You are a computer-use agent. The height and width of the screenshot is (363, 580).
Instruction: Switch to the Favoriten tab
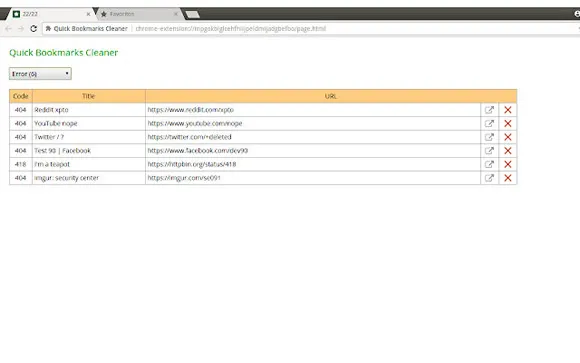(x=135, y=14)
